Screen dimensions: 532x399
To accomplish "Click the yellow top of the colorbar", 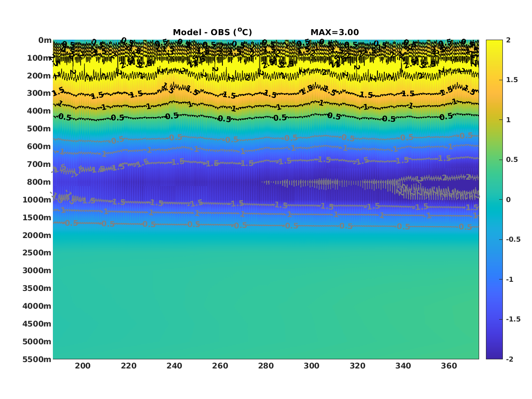I will [x=494, y=43].
